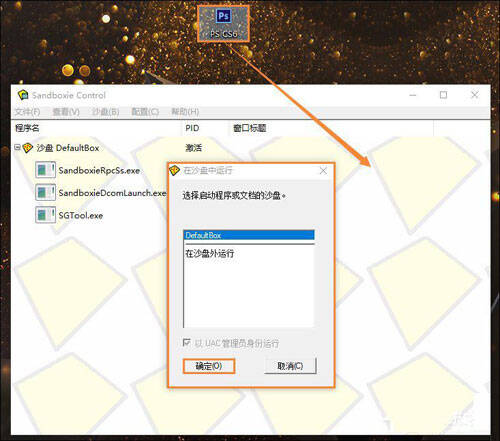Click the Sandboxie Control title bar icon
This screenshot has height=441, width=500.
(x=23, y=95)
